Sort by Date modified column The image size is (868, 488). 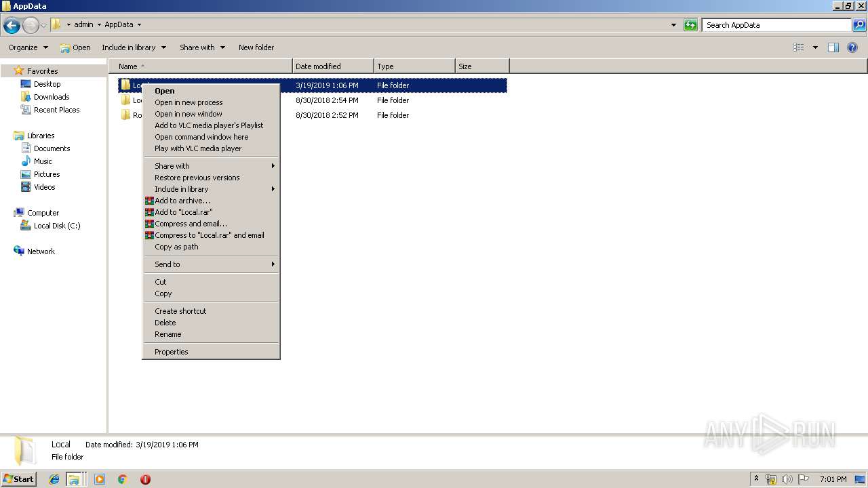click(x=333, y=66)
